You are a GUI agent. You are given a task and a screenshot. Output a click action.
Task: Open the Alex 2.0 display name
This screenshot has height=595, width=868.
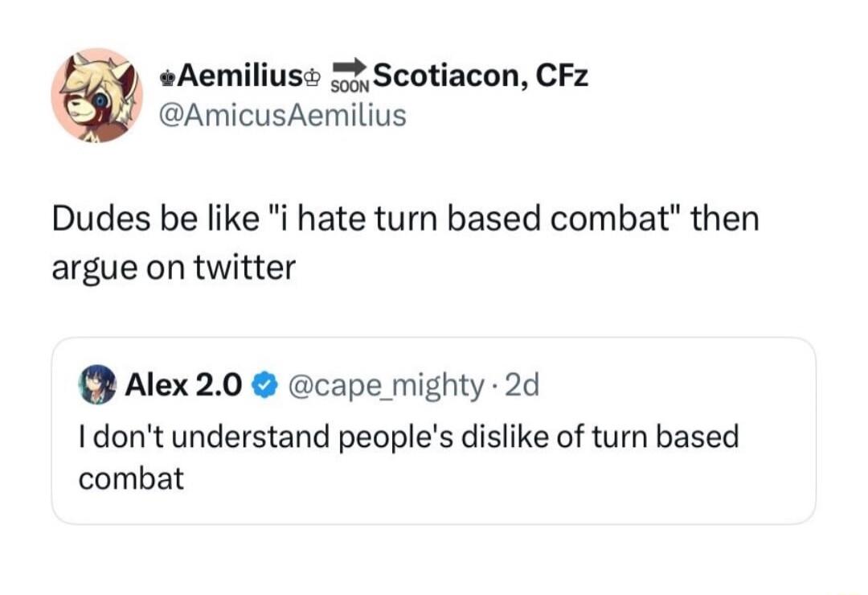click(x=184, y=387)
